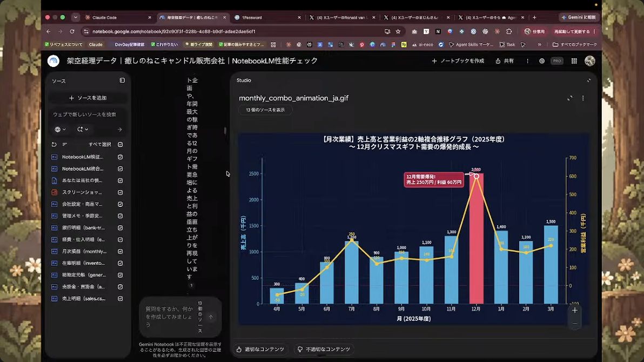The height and width of the screenshot is (362, 644).
Task: Click the PRO badge
Action: pyautogui.click(x=557, y=61)
